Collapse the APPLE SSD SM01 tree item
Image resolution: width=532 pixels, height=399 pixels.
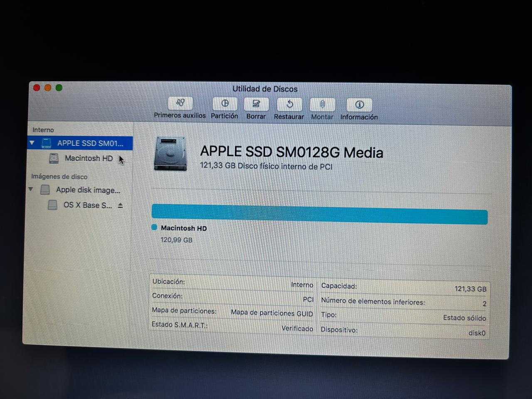pyautogui.click(x=32, y=143)
